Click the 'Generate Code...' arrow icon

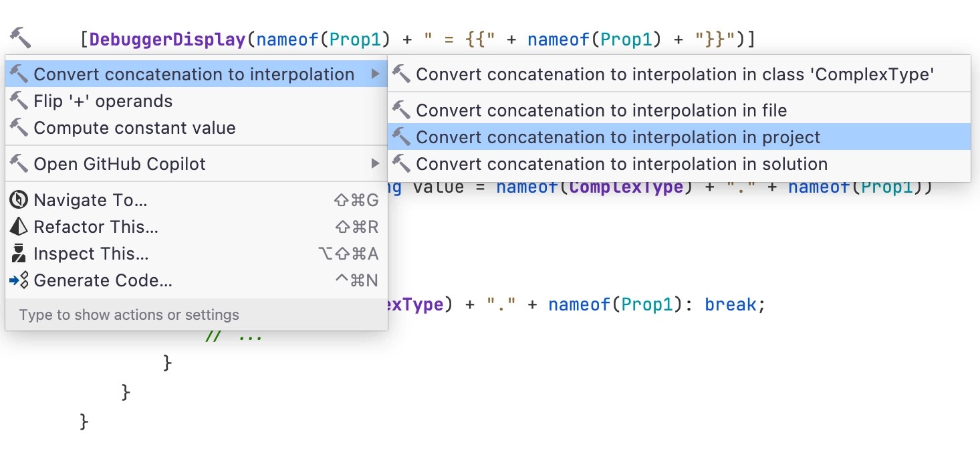point(19,280)
